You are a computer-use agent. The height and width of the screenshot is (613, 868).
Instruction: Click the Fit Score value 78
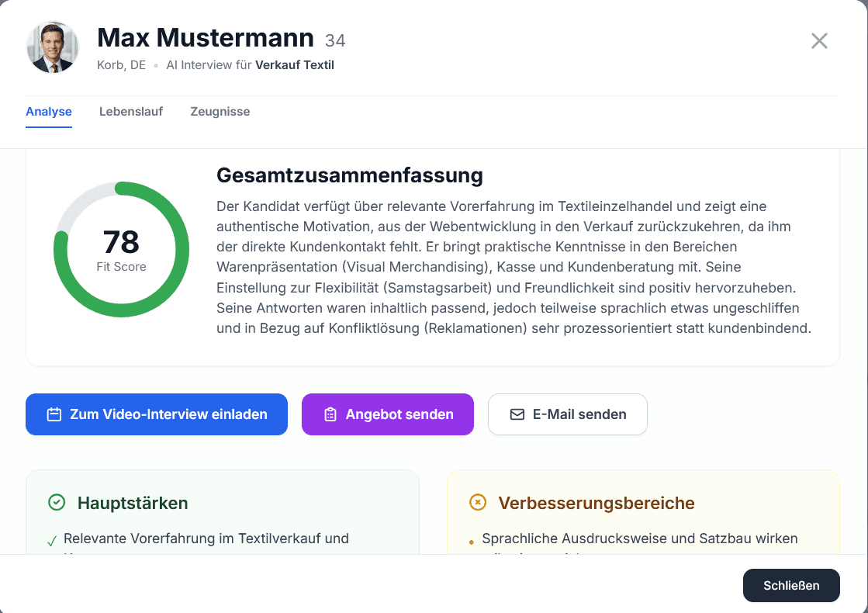121,242
